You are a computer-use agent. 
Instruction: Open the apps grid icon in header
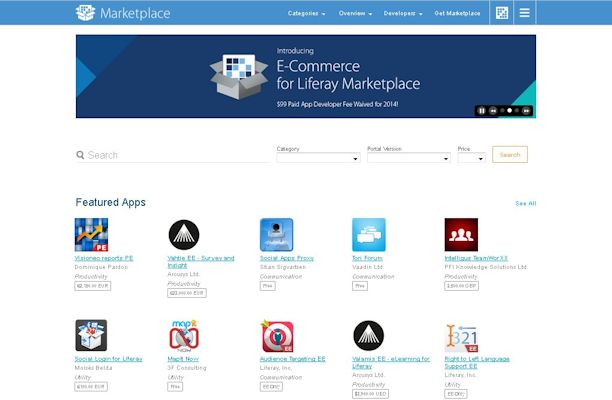[x=502, y=13]
